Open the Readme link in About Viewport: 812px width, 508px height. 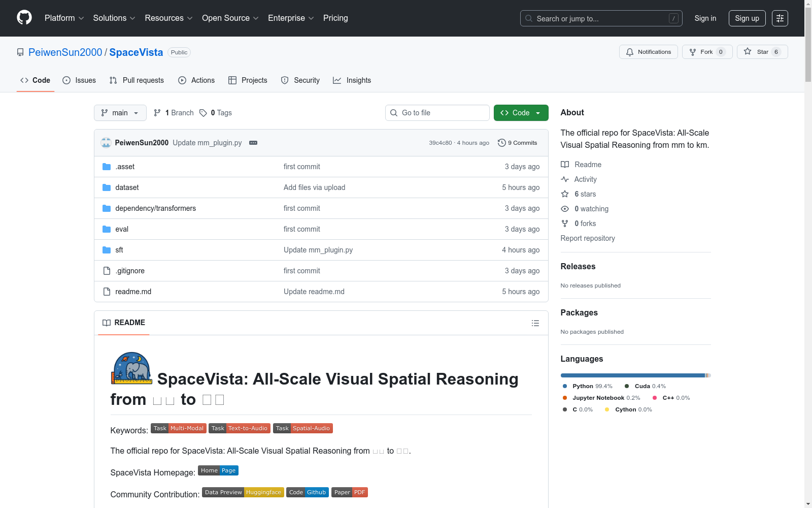[581, 165]
